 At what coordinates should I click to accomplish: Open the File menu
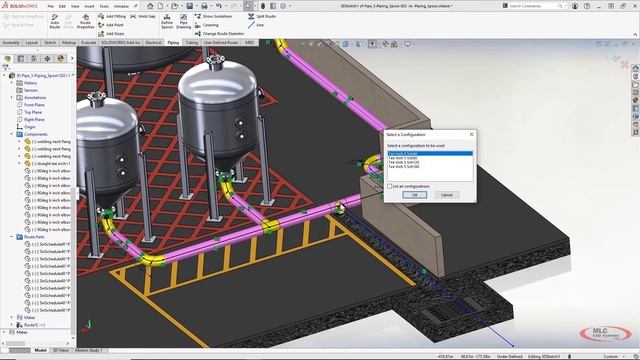coord(51,6)
